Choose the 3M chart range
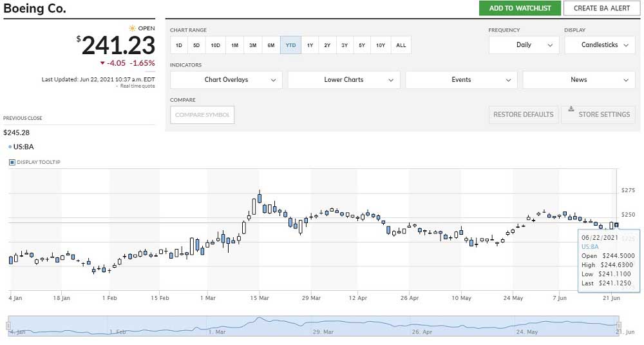The width and height of the screenshot is (644, 345). click(252, 45)
